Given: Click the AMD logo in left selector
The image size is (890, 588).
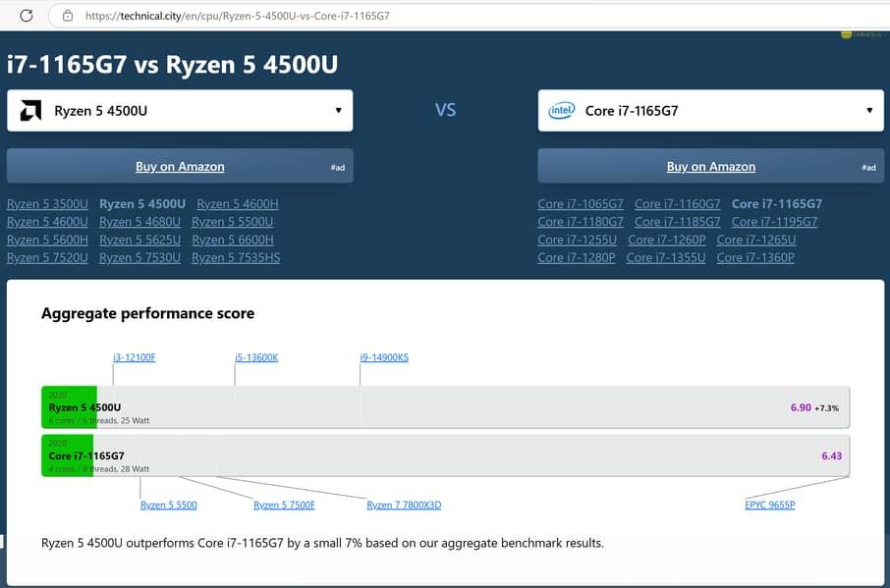Looking at the screenshot, I should 31,111.
